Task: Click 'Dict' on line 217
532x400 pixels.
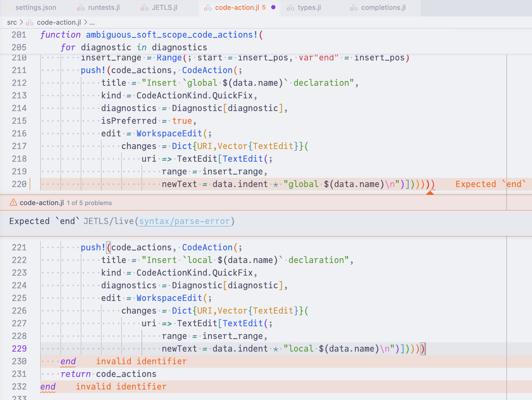Action: point(182,146)
